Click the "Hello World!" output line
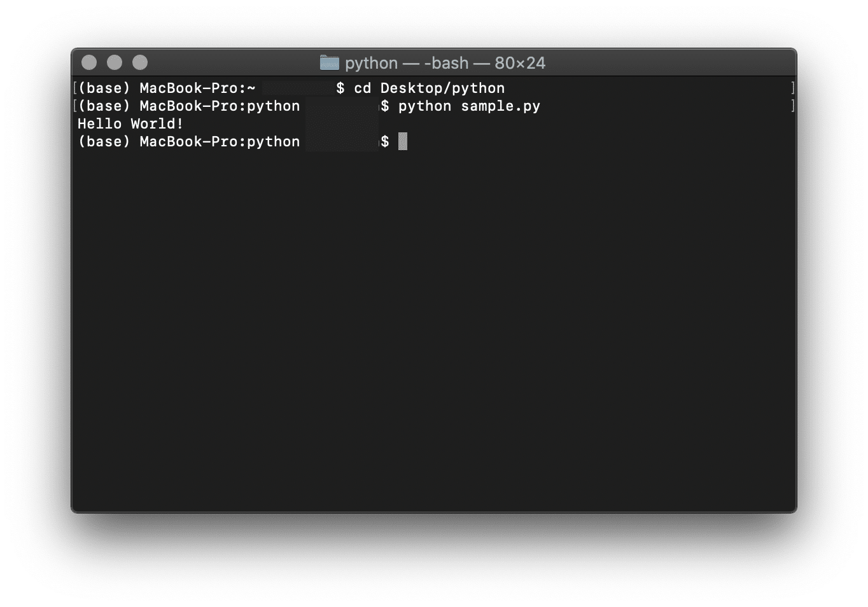868x607 pixels. tap(130, 124)
